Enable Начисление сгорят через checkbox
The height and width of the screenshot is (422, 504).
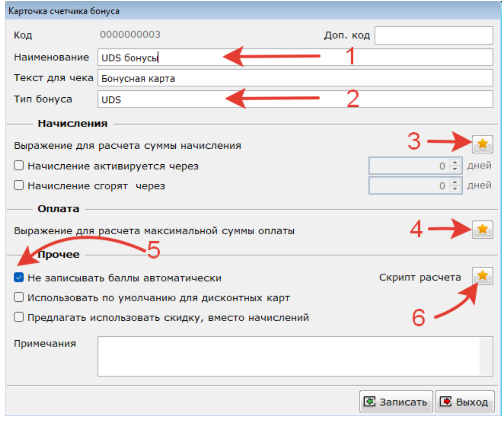click(x=19, y=185)
